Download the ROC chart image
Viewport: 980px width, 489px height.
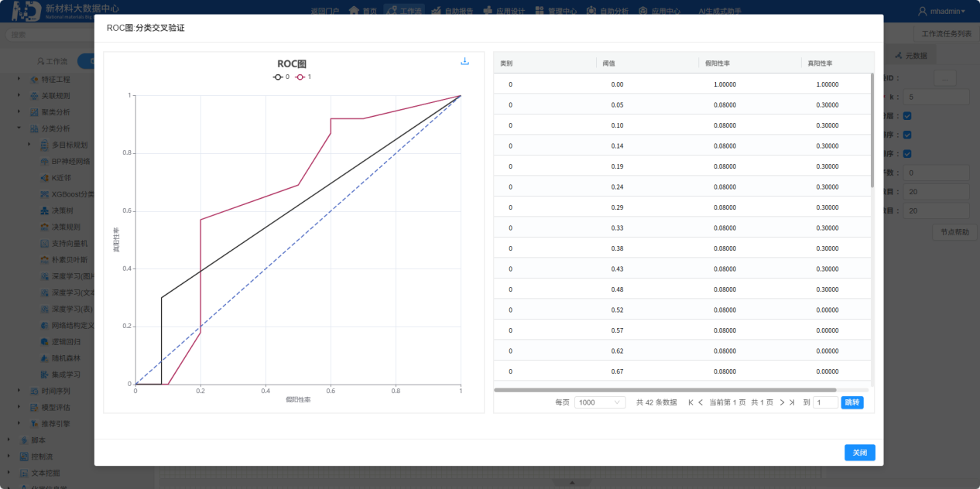(464, 62)
